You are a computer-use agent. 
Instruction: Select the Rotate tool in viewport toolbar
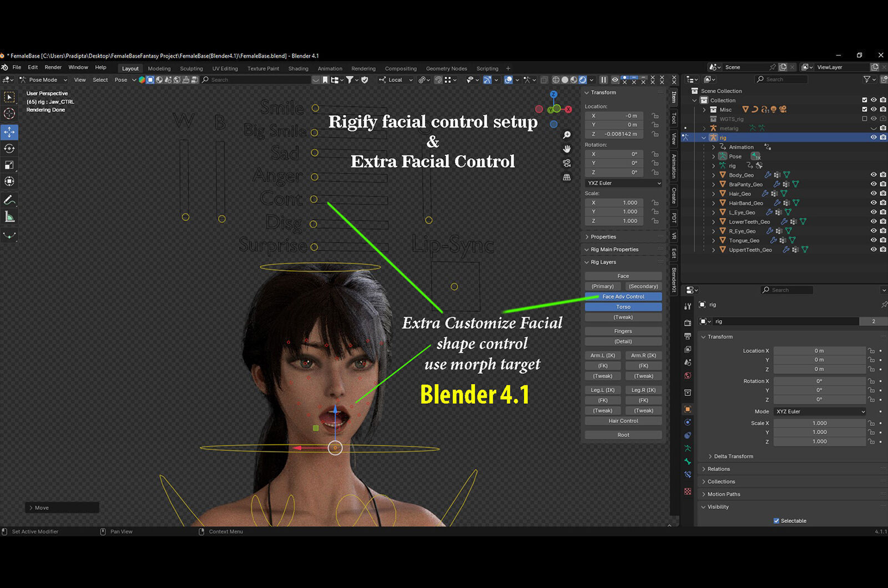[9, 149]
